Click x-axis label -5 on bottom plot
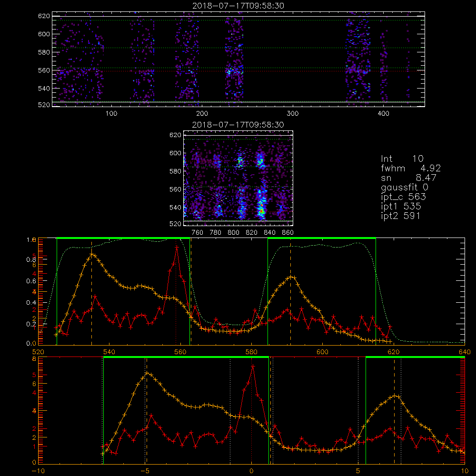 (x=145, y=471)
